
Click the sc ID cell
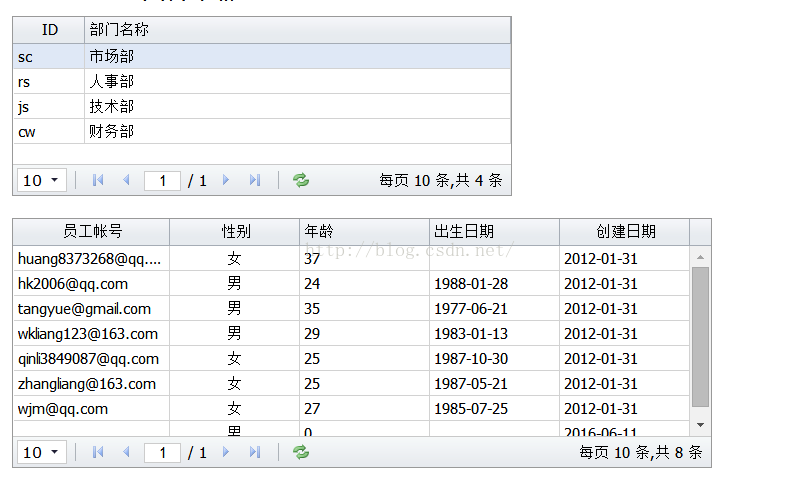point(49,56)
